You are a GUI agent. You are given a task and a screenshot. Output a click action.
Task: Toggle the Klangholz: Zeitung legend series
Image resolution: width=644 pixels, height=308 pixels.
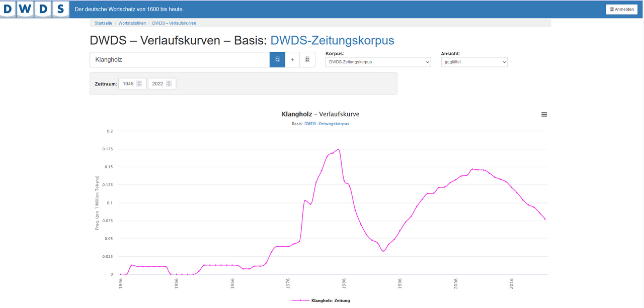321,300
